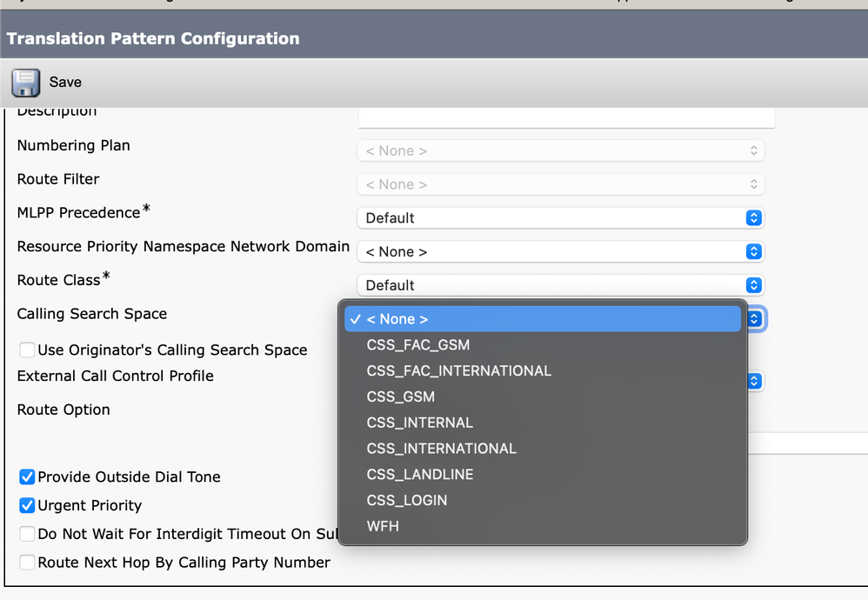Click the Route Option label

click(63, 410)
